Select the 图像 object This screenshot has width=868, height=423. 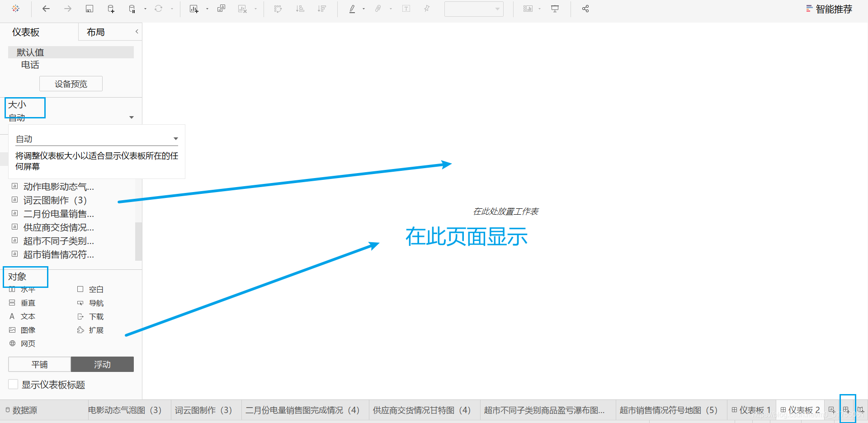pyautogui.click(x=23, y=330)
